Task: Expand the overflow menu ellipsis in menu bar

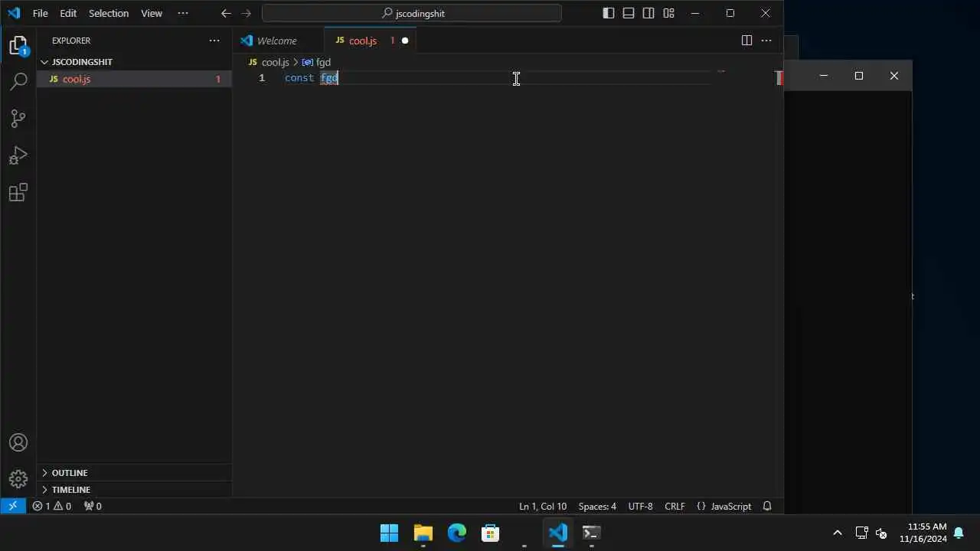Action: (x=183, y=13)
